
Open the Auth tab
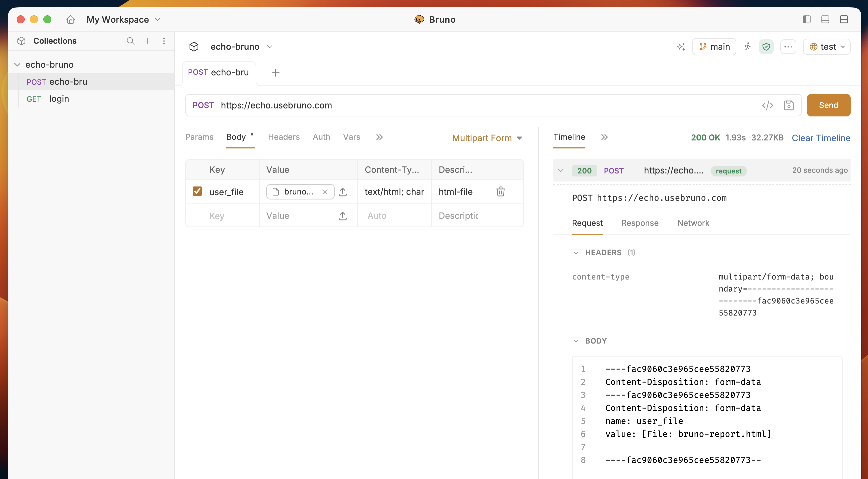click(321, 137)
